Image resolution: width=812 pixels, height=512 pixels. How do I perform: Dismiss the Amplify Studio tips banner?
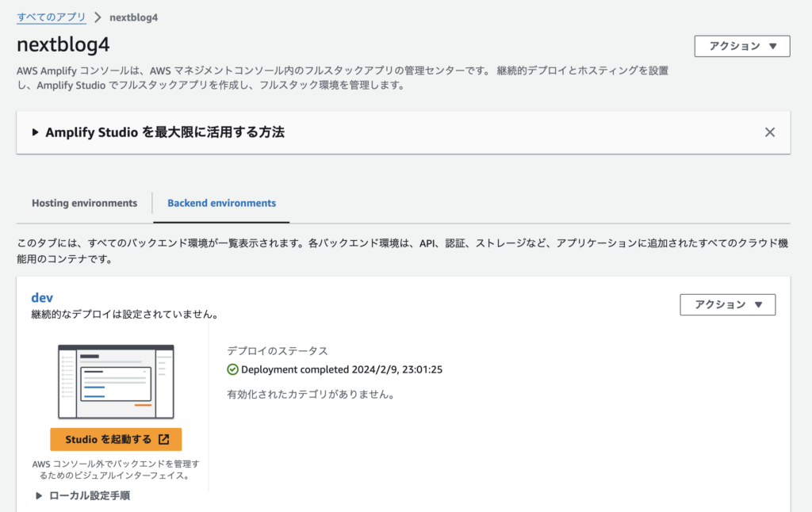(x=769, y=132)
